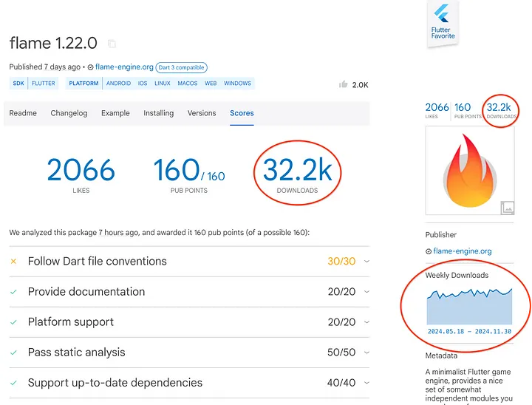Click the 2024.05.18 - 2024.11.30 date range
This screenshot has height=405, width=532.
pos(469,331)
